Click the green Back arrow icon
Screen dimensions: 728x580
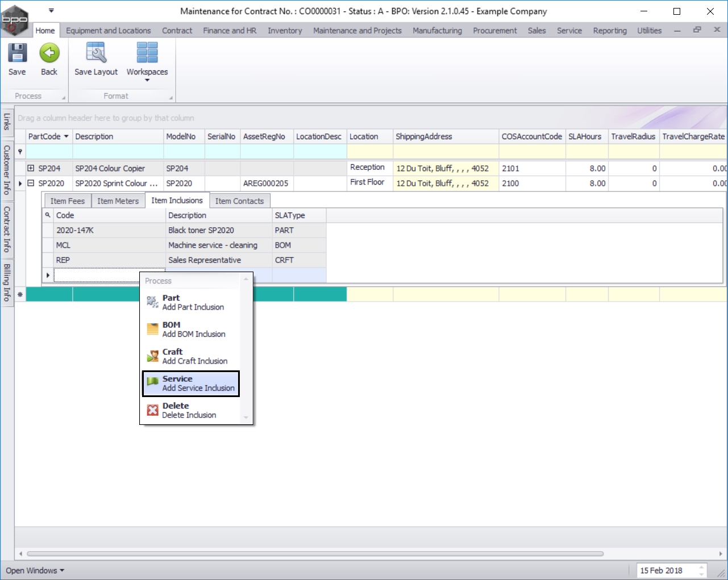pos(49,53)
